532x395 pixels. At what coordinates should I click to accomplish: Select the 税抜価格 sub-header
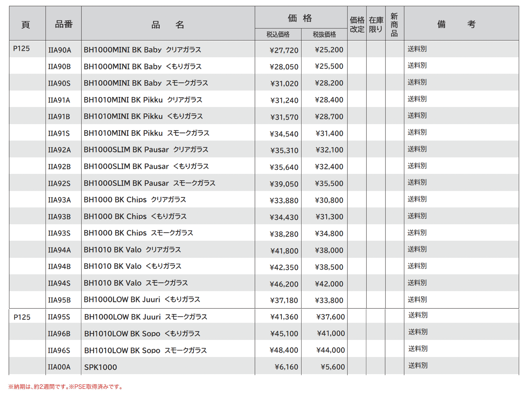[x=324, y=35]
